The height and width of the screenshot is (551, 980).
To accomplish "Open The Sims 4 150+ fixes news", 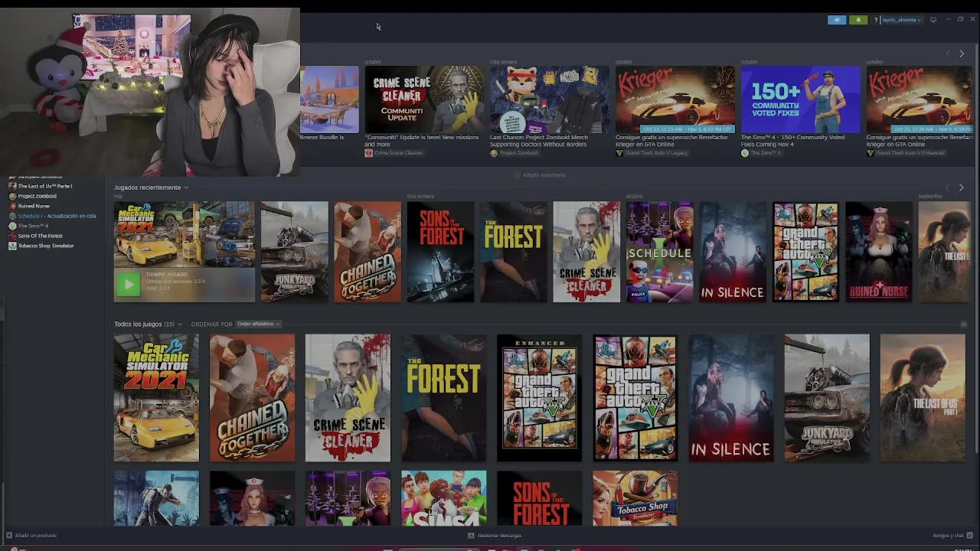I will coord(801,99).
